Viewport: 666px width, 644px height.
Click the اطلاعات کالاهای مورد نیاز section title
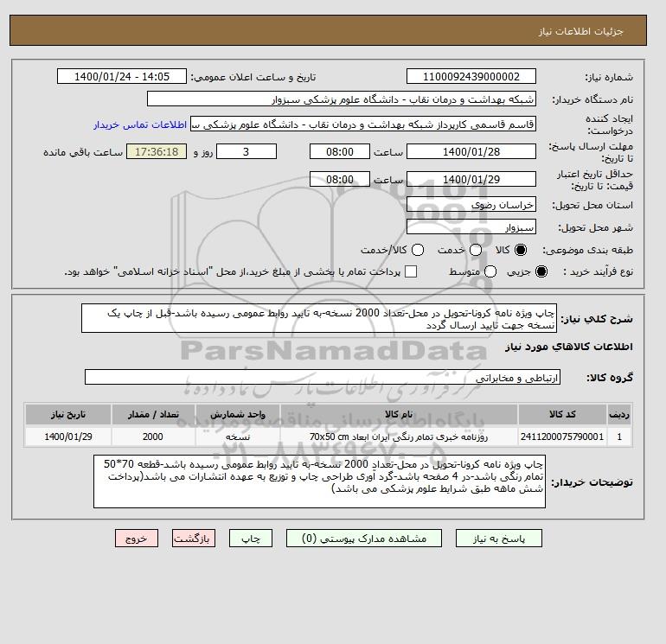pos(569,347)
